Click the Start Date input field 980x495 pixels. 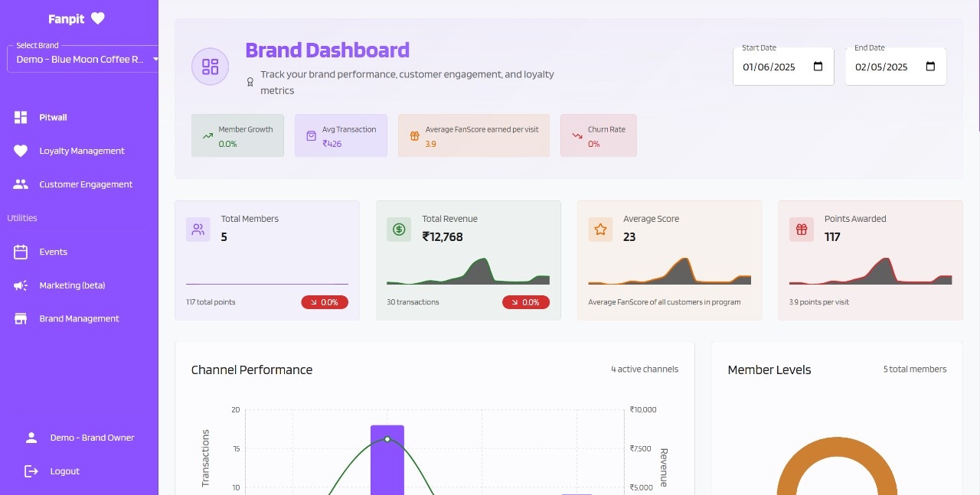(783, 67)
